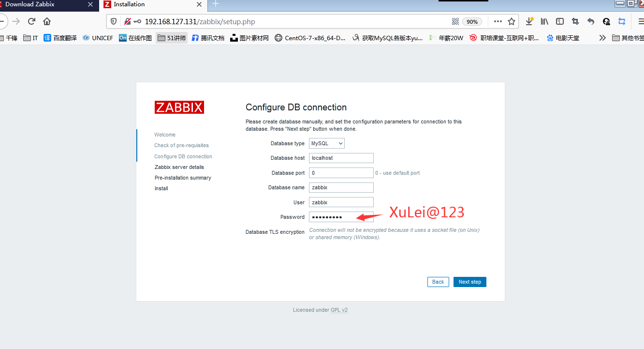The width and height of the screenshot is (644, 349).
Task: Open the QR code generator icon
Action: (455, 21)
